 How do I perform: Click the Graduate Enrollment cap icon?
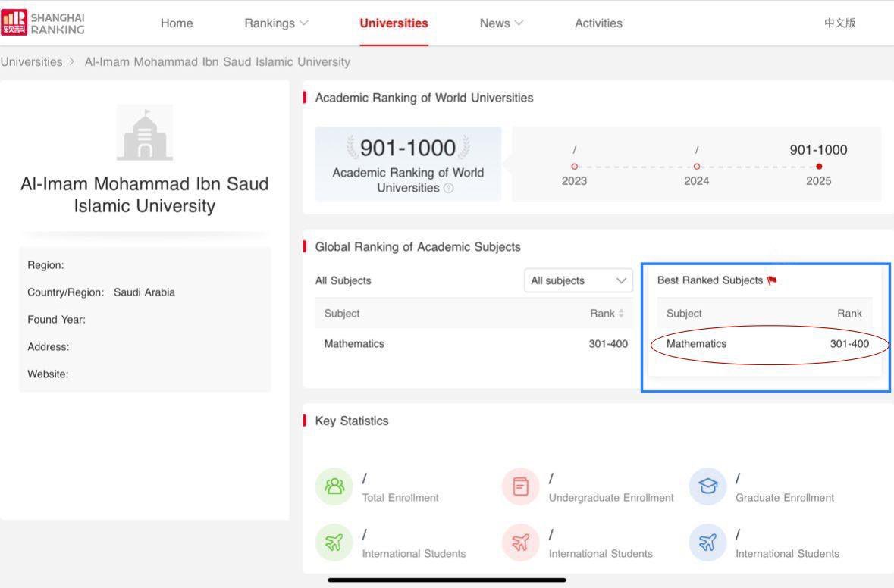coord(707,486)
